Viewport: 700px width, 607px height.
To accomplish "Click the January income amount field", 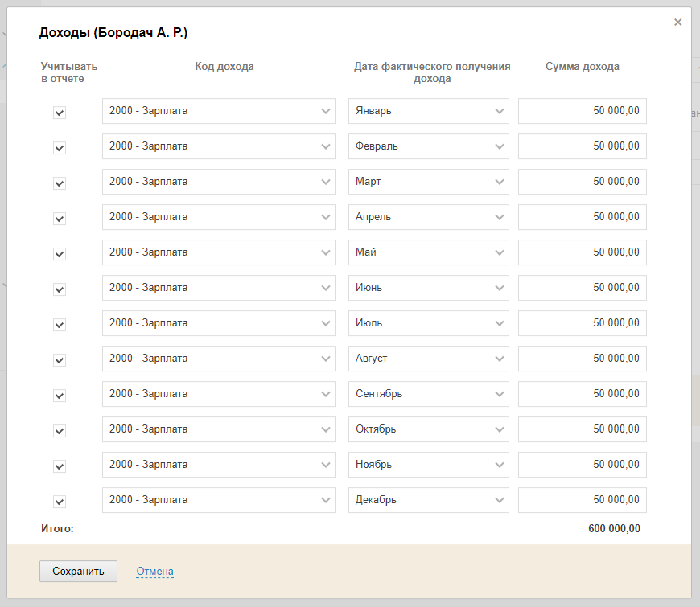I will tap(582, 111).
